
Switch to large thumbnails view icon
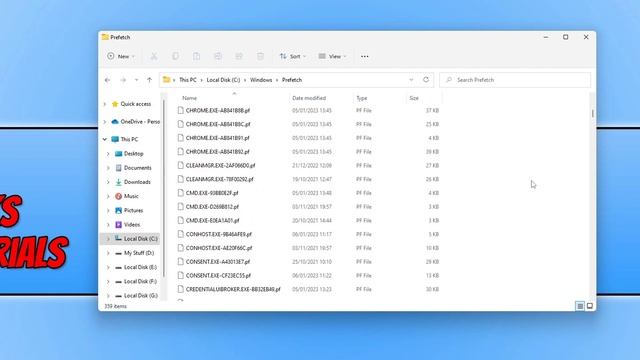coord(590,306)
